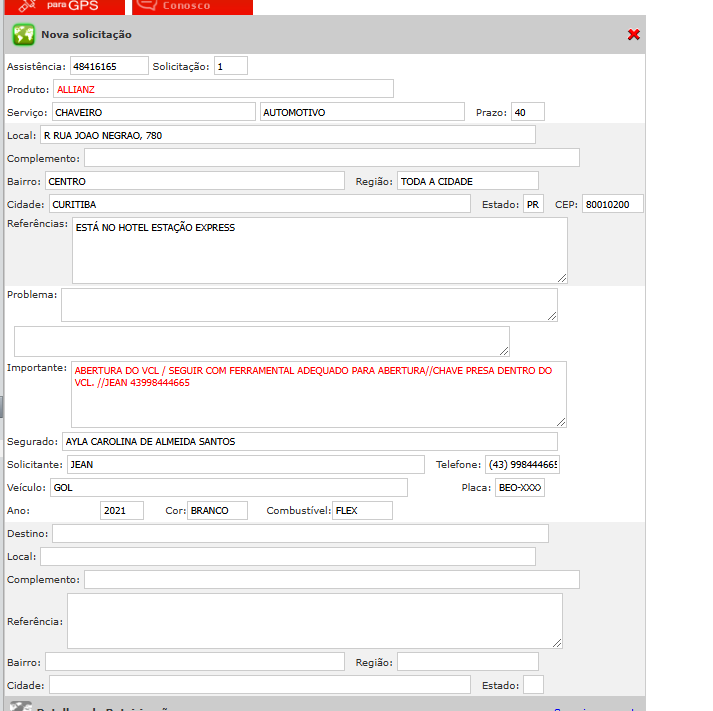The width and height of the screenshot is (713, 711).
Task: Click into the Assistência number field
Action: tap(107, 66)
